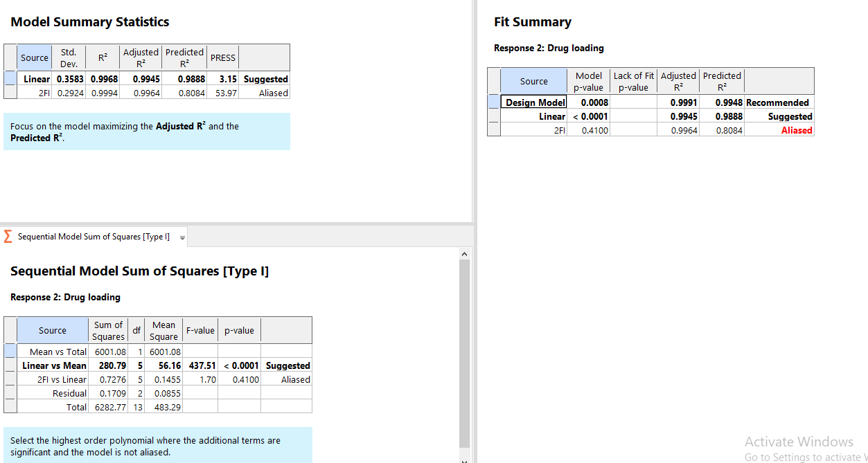Click the sigma icon on the Sequential Model tab
Viewport: 868px width, 463px height.
(x=8, y=237)
